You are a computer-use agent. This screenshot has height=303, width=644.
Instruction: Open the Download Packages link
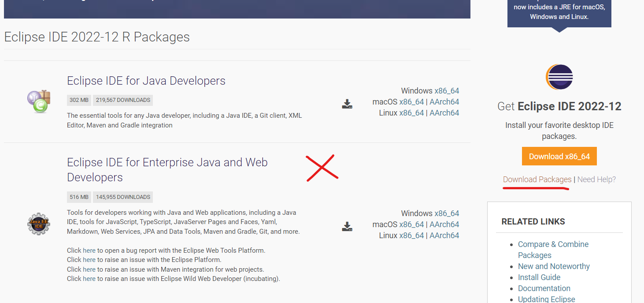[x=537, y=180]
